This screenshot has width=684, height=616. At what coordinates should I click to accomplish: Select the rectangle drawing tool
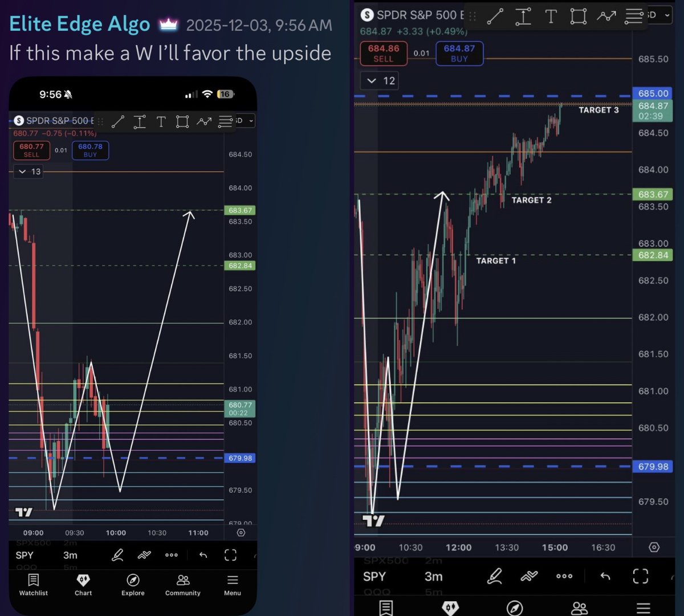tap(578, 17)
